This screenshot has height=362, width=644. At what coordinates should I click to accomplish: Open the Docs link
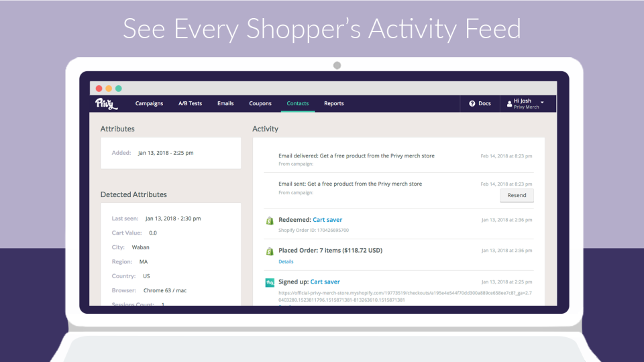[484, 103]
